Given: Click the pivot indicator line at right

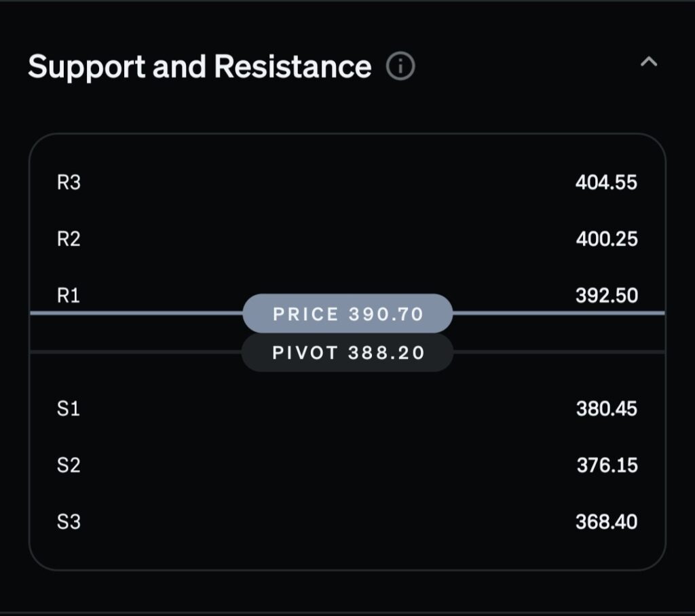Looking at the screenshot, I should (x=558, y=352).
